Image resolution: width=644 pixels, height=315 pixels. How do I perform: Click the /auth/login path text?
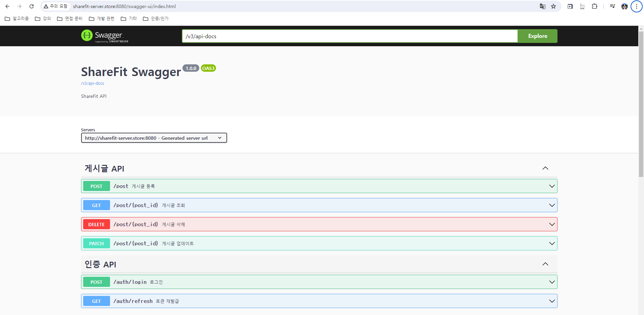click(x=130, y=282)
